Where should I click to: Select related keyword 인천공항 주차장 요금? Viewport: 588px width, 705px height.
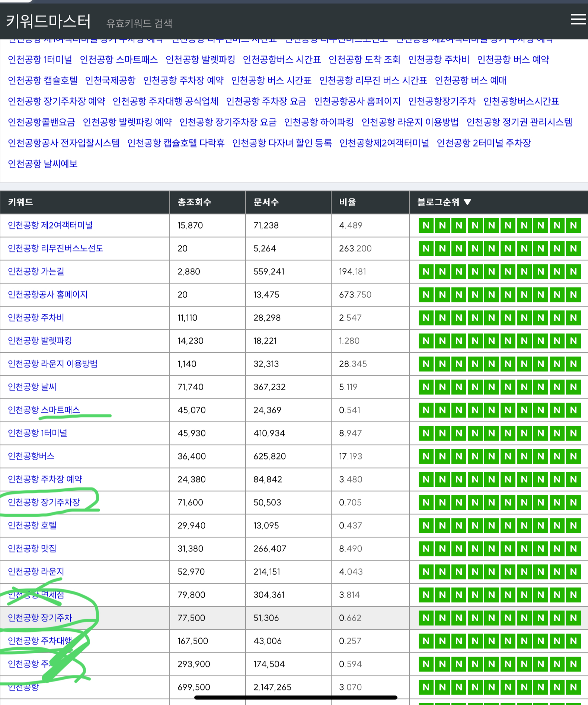tap(266, 101)
